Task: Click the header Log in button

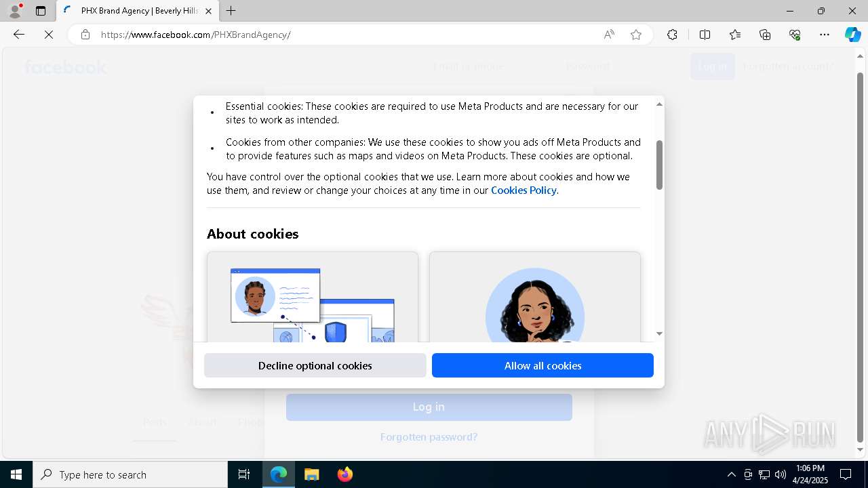Action: 713,66
